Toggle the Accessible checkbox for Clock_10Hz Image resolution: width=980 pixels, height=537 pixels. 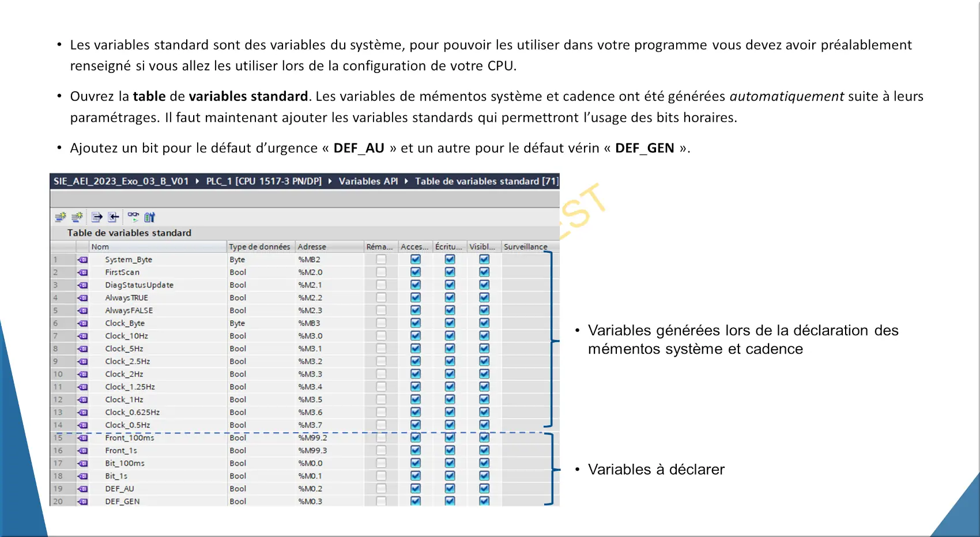pyautogui.click(x=416, y=335)
